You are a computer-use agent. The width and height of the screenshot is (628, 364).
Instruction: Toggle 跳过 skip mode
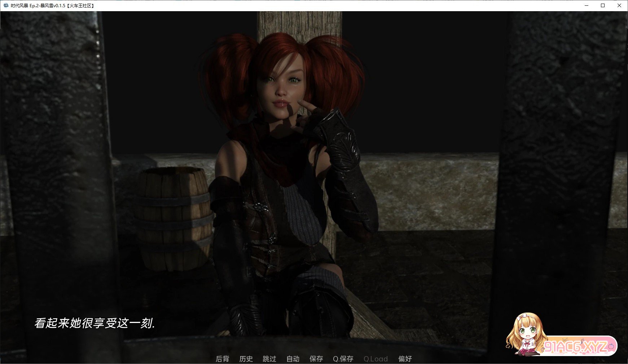coord(269,359)
